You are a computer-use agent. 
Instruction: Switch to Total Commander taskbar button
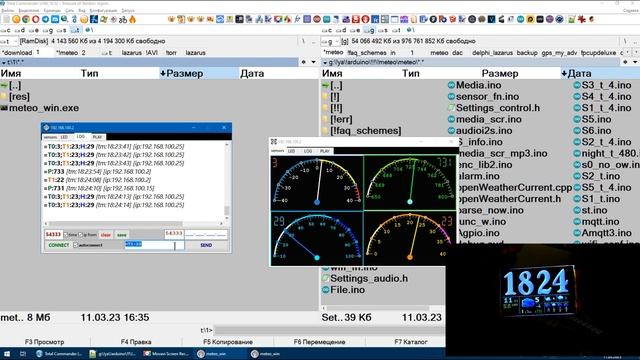(59, 354)
